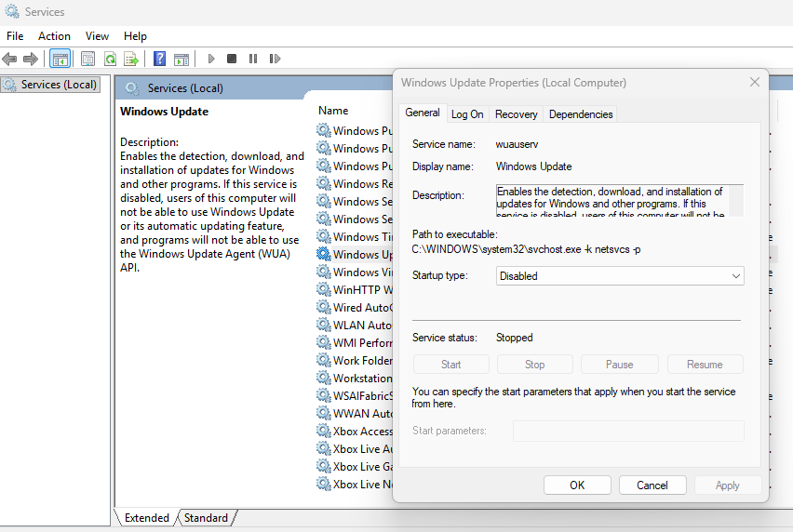The width and height of the screenshot is (793, 532).
Task: Click the green Refresh toolbar icon
Action: click(x=110, y=59)
